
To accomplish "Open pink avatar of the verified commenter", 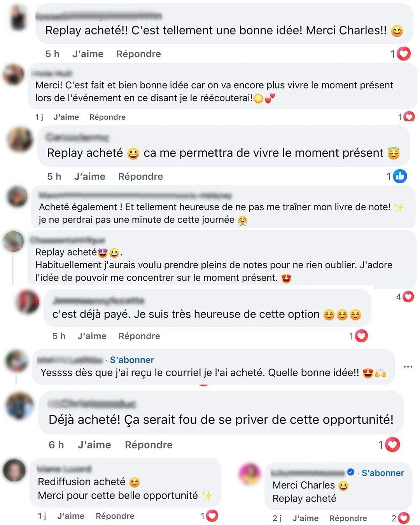I will tap(249, 474).
